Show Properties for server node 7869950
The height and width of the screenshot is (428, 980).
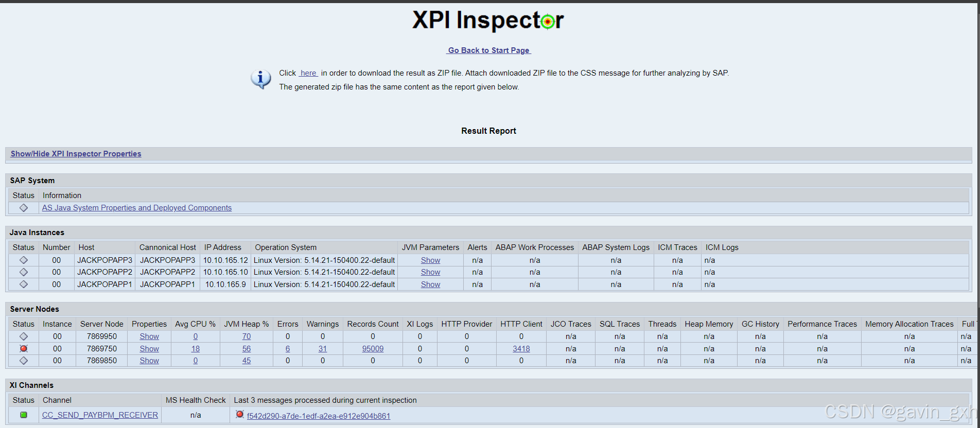149,336
